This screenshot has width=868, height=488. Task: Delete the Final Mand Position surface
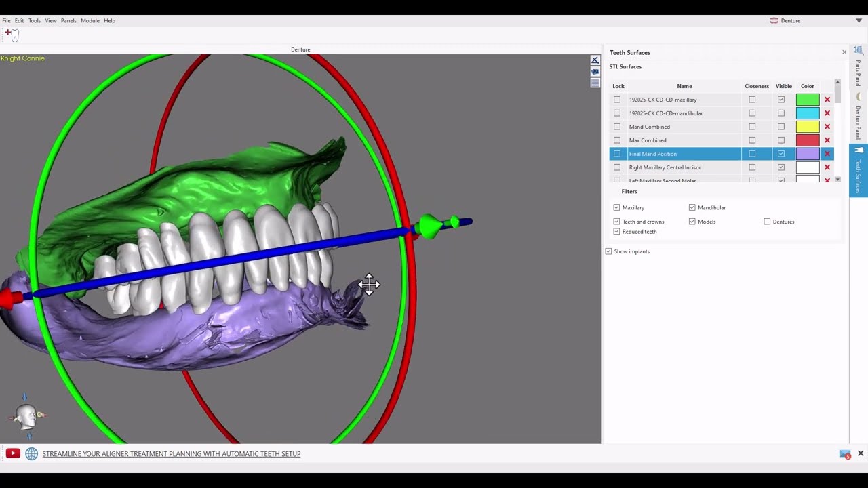pyautogui.click(x=827, y=154)
